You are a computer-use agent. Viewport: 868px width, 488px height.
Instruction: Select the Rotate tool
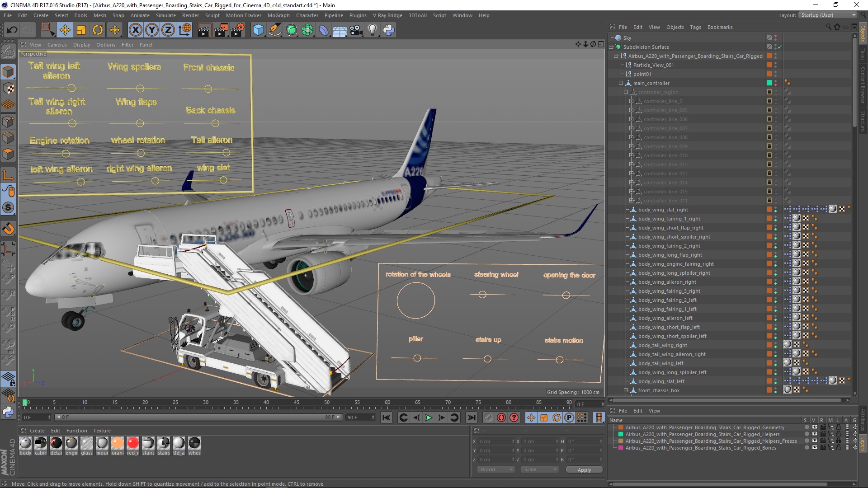(98, 30)
